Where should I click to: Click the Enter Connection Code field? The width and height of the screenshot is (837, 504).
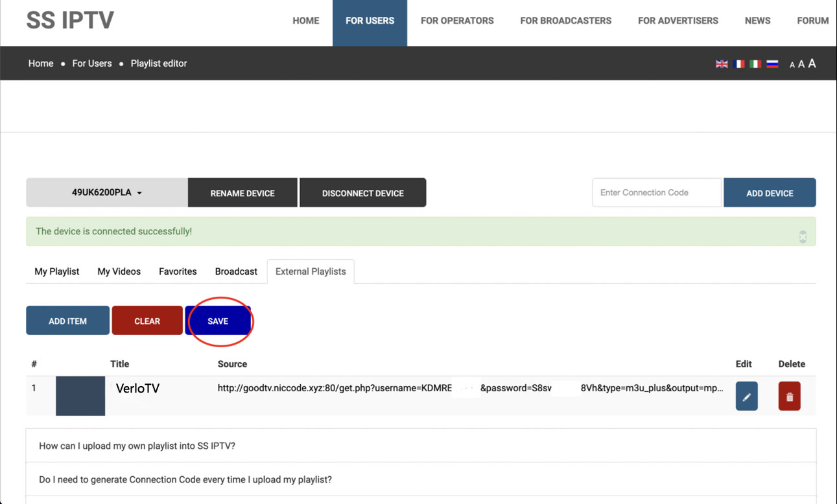coord(656,193)
